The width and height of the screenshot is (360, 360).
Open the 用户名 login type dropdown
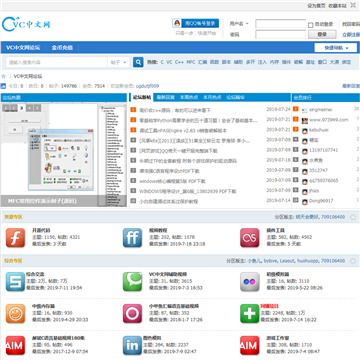pyautogui.click(x=239, y=24)
